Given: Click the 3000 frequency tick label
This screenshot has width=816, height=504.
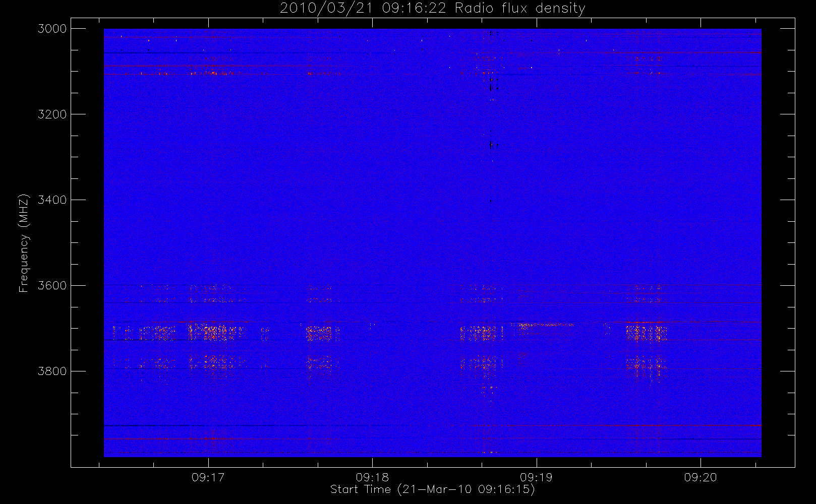Looking at the screenshot, I should pyautogui.click(x=52, y=29).
